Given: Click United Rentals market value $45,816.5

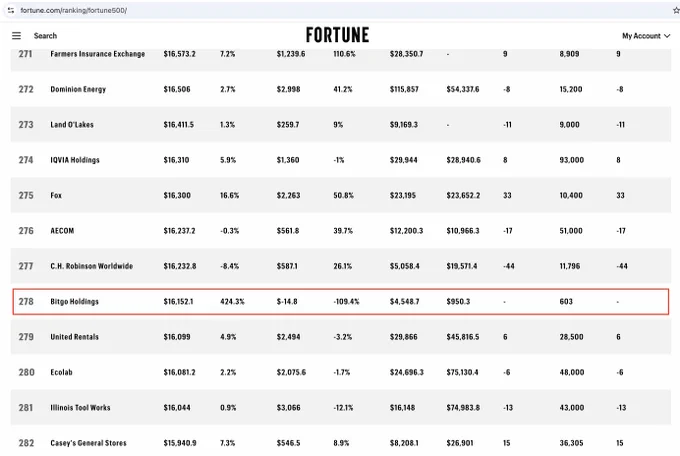Looking at the screenshot, I should [x=463, y=337].
